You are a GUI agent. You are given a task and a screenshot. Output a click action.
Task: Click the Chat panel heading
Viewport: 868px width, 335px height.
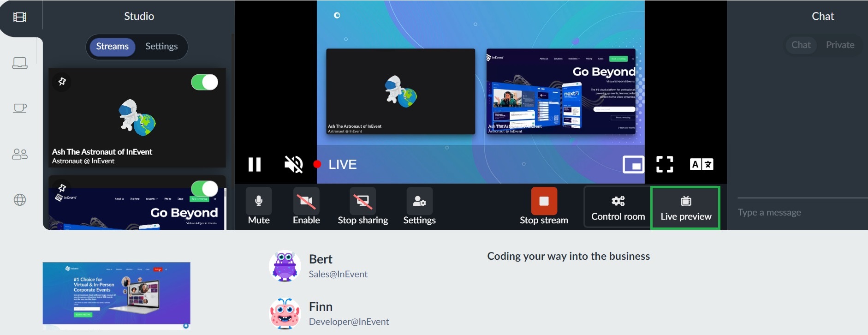coord(823,16)
